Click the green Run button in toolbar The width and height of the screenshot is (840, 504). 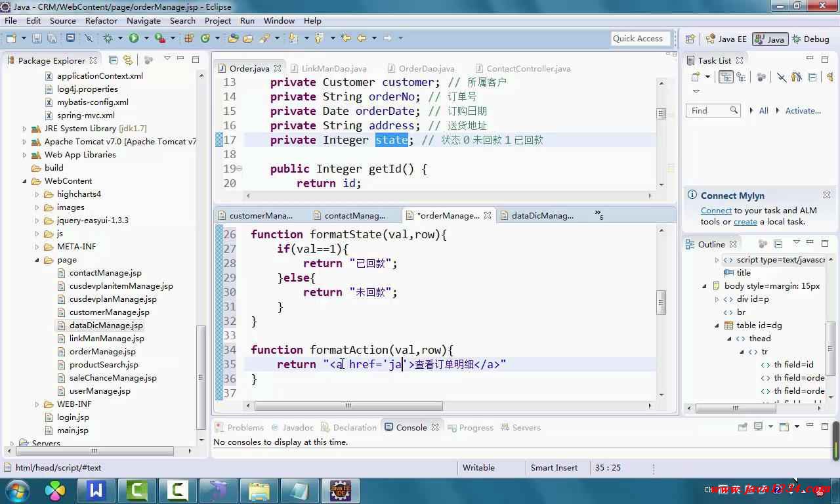134,38
